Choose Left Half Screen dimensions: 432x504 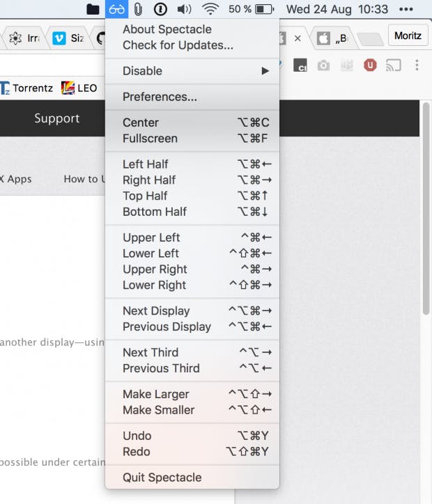click(x=192, y=164)
